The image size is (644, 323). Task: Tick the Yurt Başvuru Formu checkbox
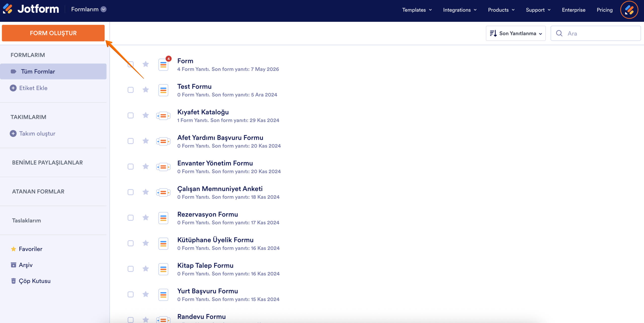pyautogui.click(x=131, y=294)
